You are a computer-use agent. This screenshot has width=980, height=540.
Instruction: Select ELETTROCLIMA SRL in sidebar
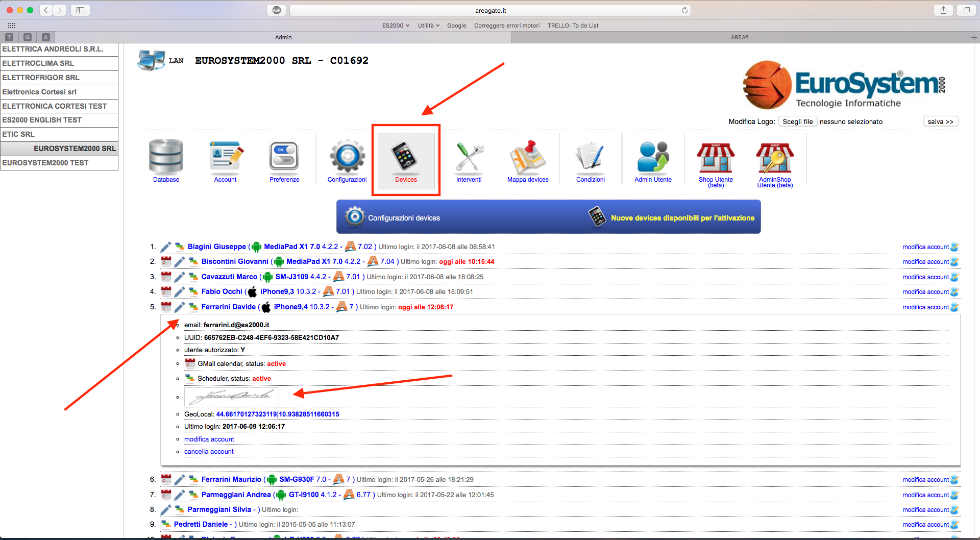(59, 63)
